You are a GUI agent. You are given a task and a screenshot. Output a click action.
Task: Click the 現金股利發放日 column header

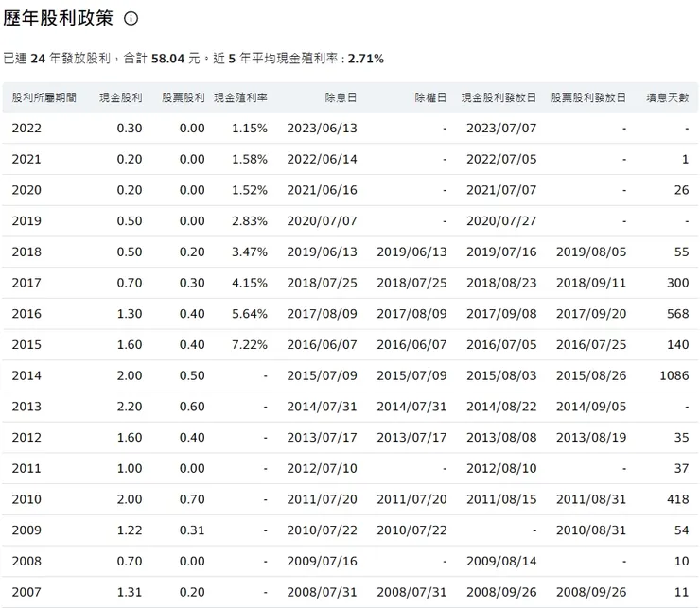(499, 97)
